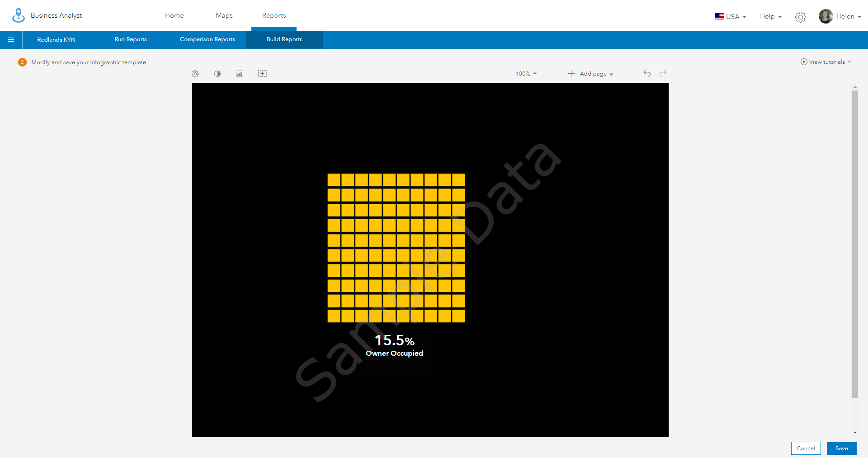The image size is (868, 458).
Task: Select the 15.5% value text
Action: pyautogui.click(x=395, y=340)
